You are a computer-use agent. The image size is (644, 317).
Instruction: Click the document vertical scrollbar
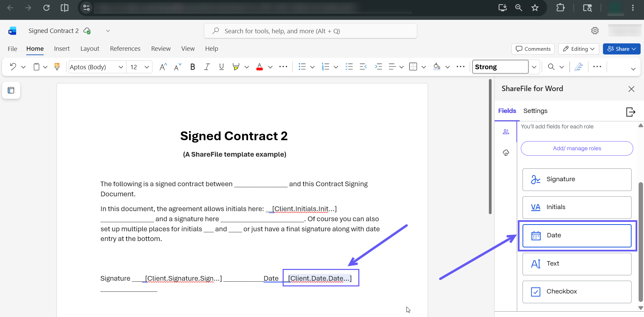click(x=490, y=146)
